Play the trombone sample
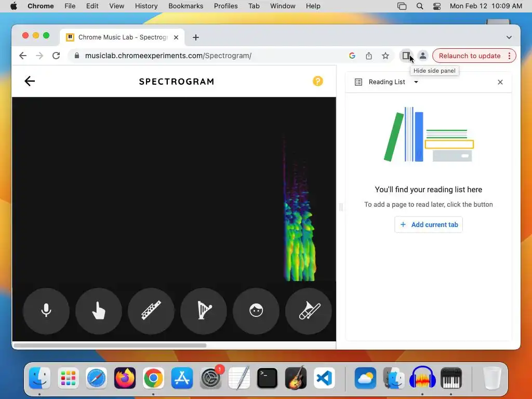The width and height of the screenshot is (532, 399). [x=309, y=311]
